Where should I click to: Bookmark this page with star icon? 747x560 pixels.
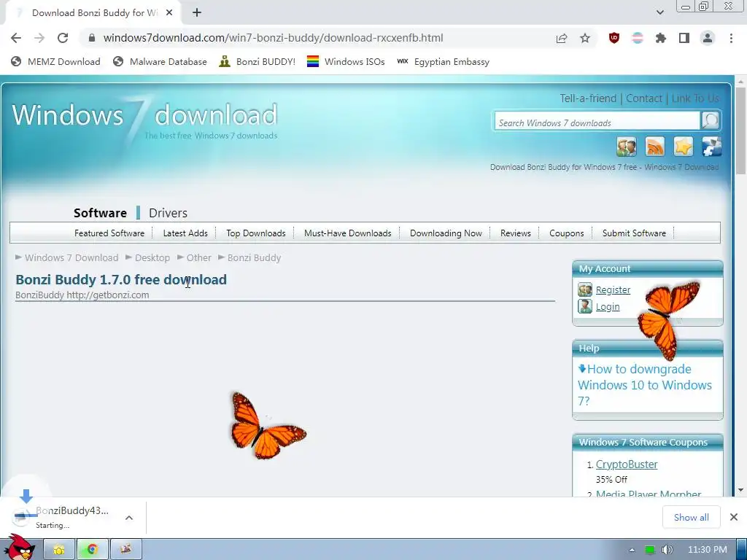tap(585, 38)
